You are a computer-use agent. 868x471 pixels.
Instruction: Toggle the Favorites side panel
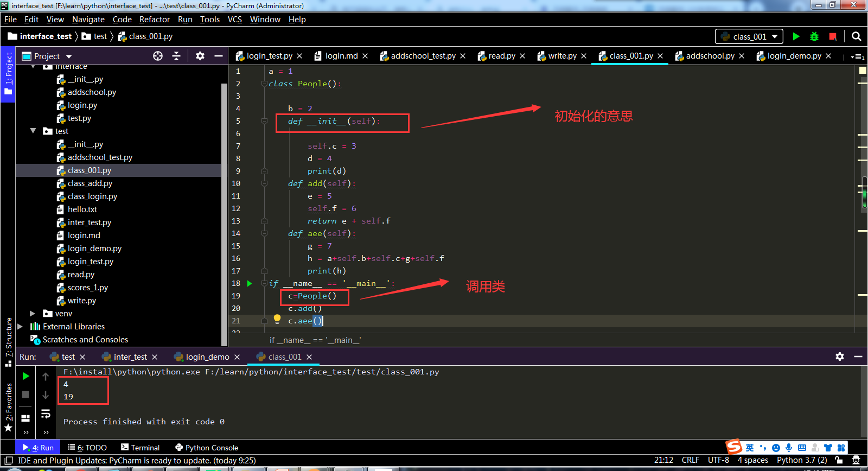point(8,407)
